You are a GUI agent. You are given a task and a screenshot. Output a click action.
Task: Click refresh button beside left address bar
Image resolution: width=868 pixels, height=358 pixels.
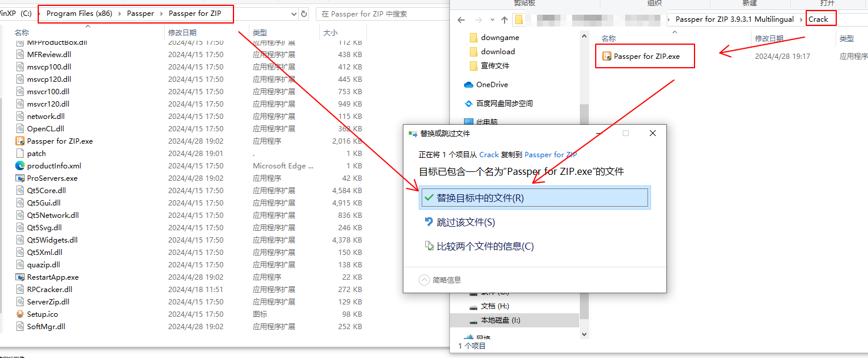(x=304, y=14)
